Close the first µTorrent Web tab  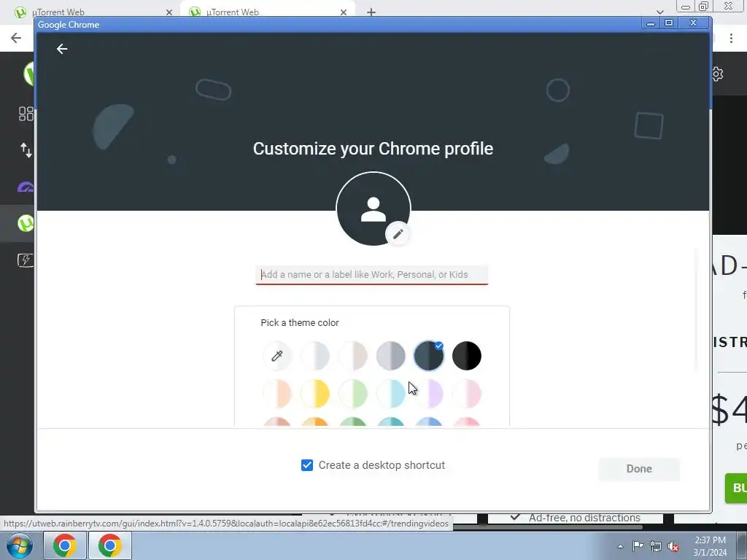(169, 12)
